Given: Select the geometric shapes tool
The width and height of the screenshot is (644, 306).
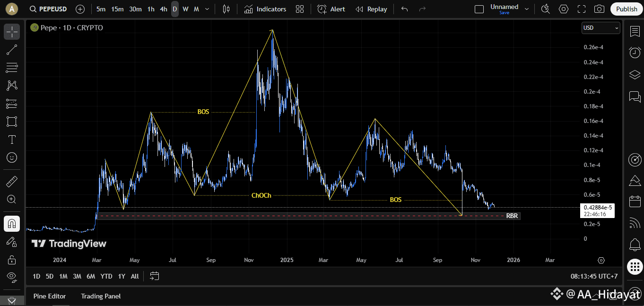Looking at the screenshot, I should (x=12, y=122).
